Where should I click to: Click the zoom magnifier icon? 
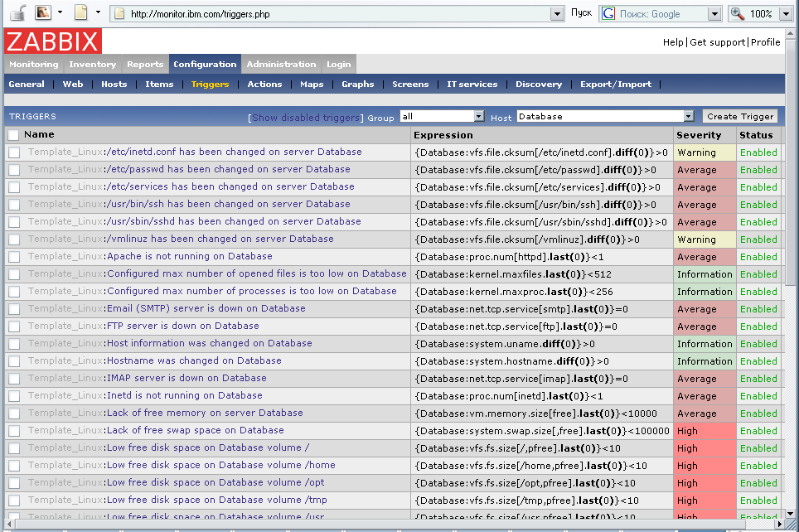(738, 13)
